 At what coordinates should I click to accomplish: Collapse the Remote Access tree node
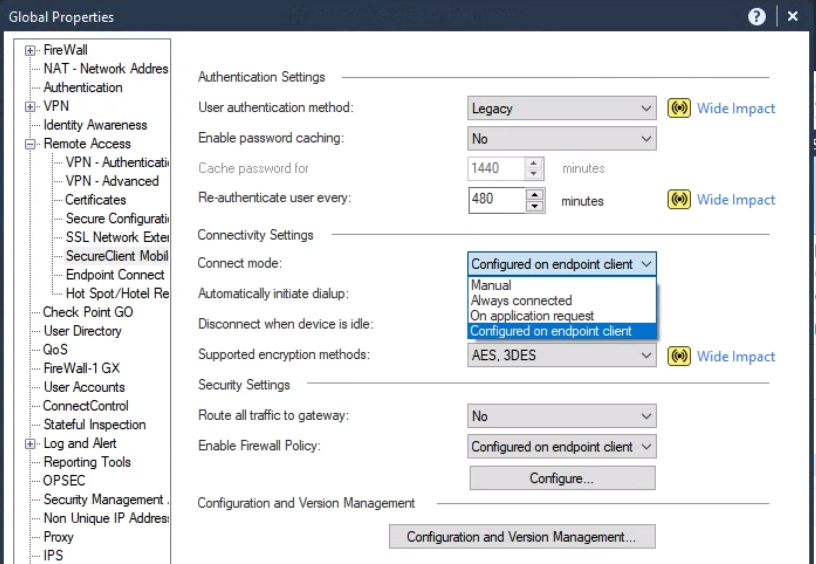point(31,144)
